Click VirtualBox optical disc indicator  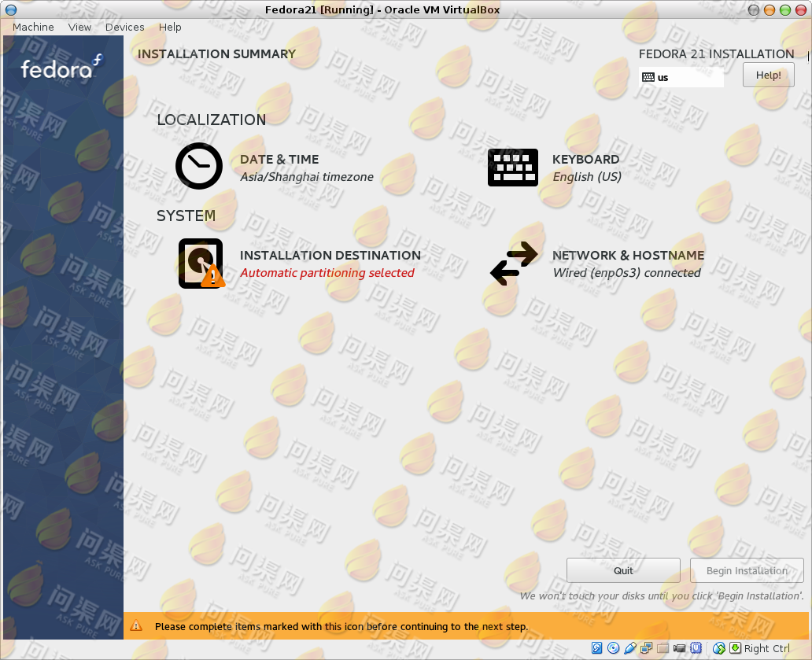(613, 648)
